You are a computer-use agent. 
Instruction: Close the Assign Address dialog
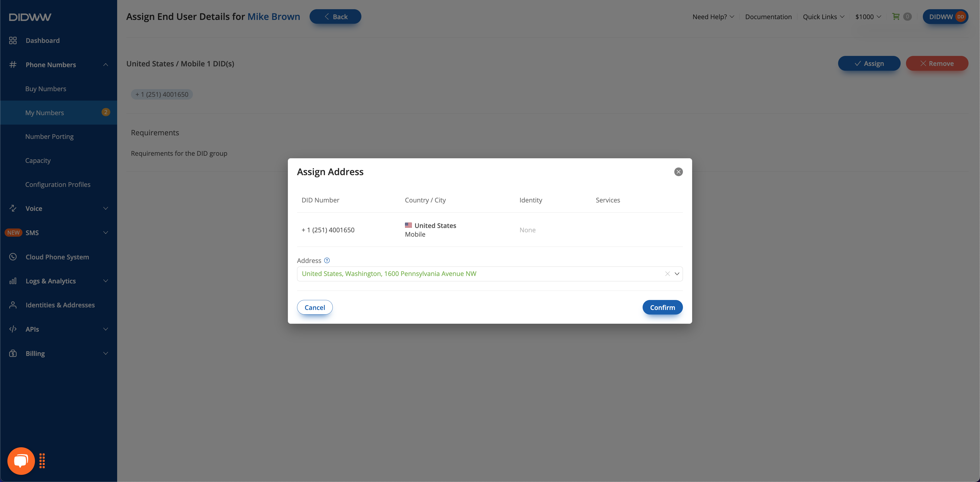pyautogui.click(x=678, y=172)
